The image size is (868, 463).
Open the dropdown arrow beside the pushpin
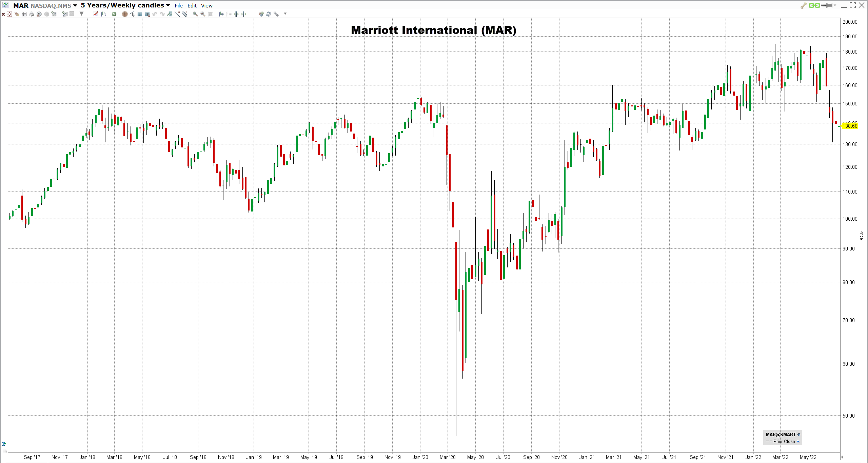click(x=835, y=5)
